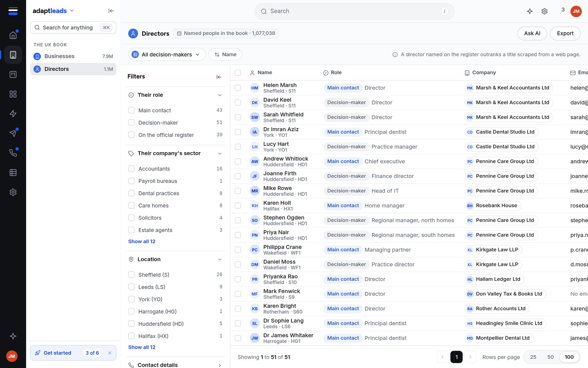The height and width of the screenshot is (368, 588).
Task: Click the hamburger menu icon at top-left
Action: coord(13,11)
